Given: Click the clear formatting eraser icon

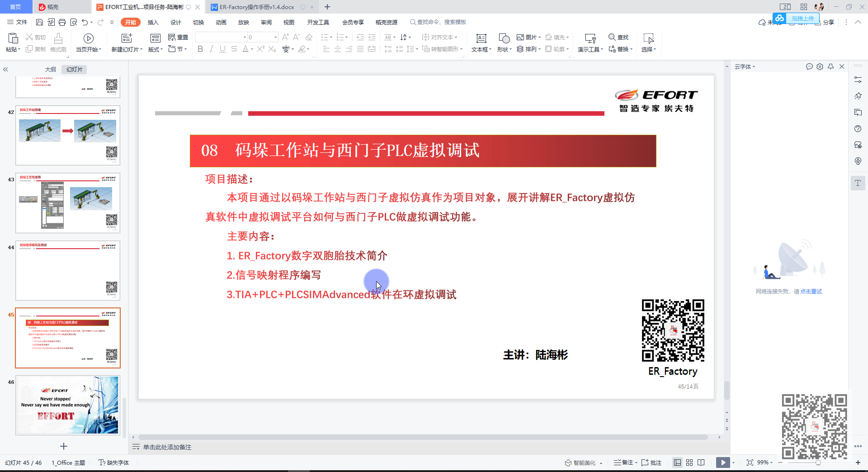Looking at the screenshot, I should click(309, 37).
